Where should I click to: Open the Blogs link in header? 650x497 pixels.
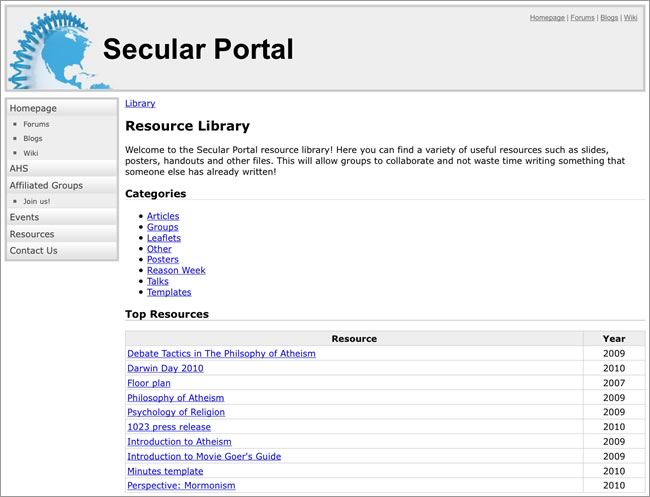tap(609, 18)
